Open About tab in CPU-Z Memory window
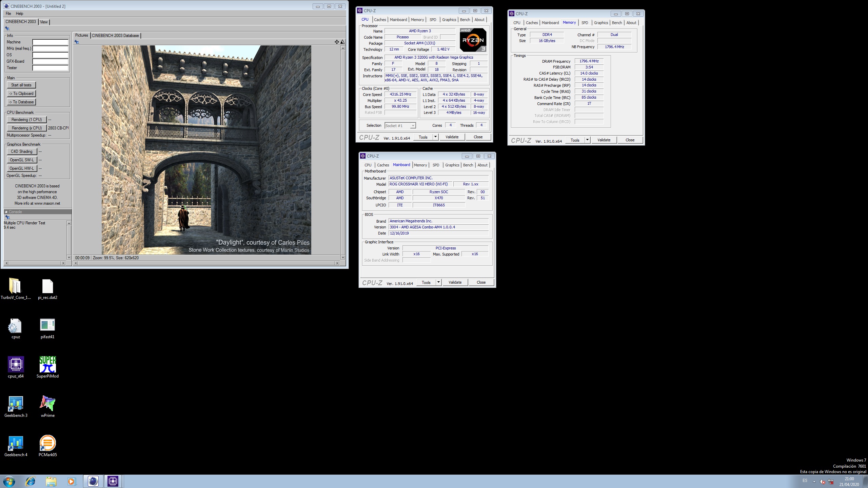 (631, 23)
